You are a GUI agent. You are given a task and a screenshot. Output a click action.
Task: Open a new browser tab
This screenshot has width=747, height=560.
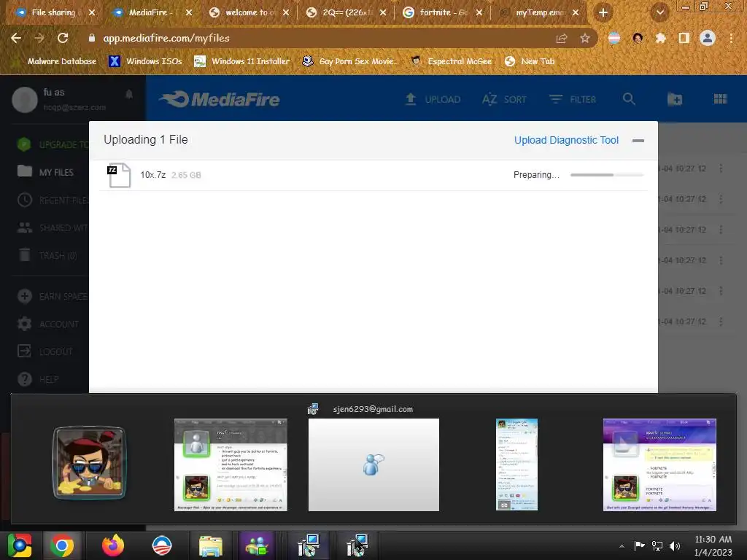coord(603,13)
